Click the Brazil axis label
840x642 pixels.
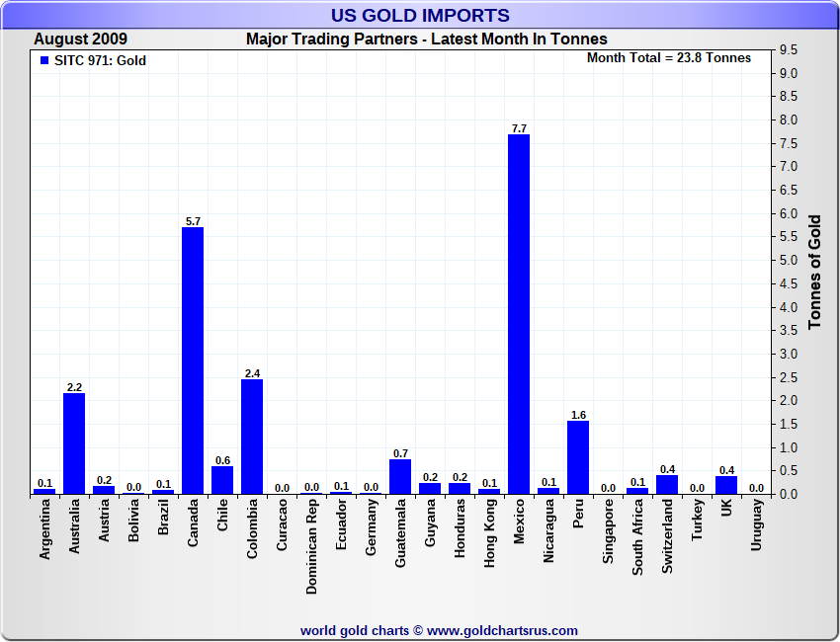pos(163,517)
